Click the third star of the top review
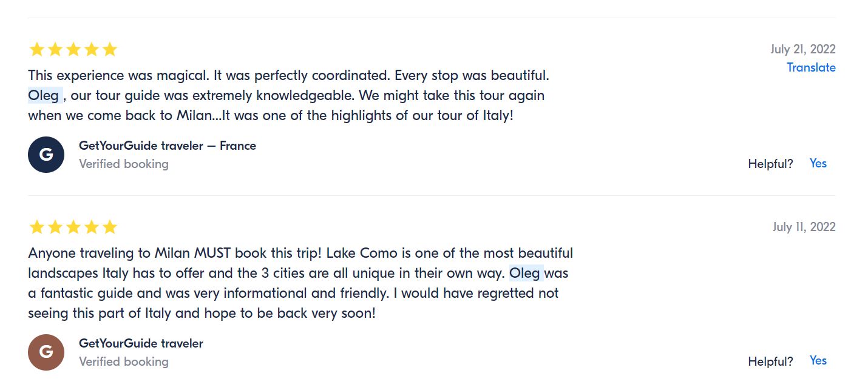Image resolution: width=868 pixels, height=390 pixels. 73,50
